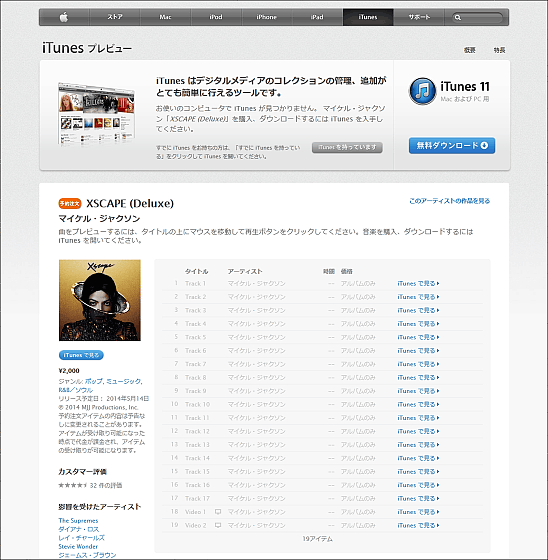Click 'iTunes で見る' for Track 17
548x560 pixels.
418,498
